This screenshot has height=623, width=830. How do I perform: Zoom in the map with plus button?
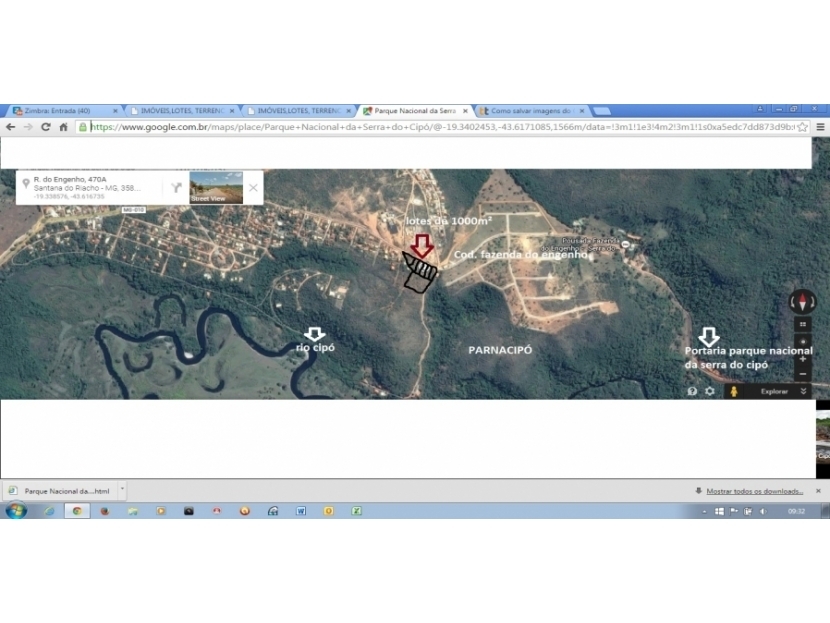802,358
